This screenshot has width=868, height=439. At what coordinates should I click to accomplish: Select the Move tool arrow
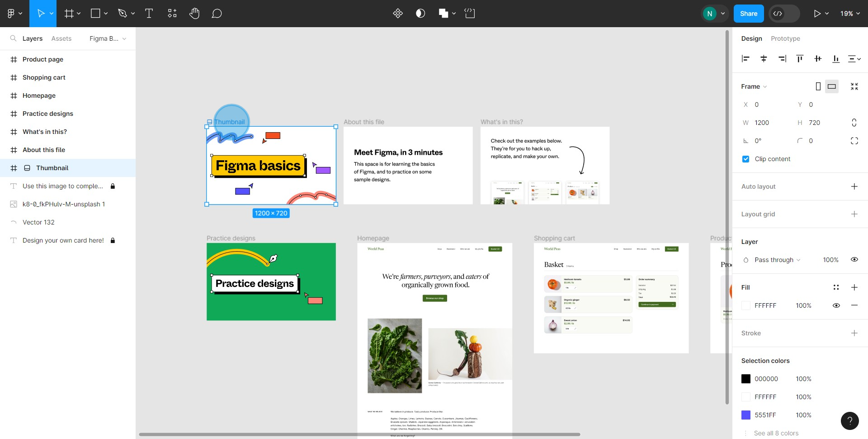coord(41,14)
